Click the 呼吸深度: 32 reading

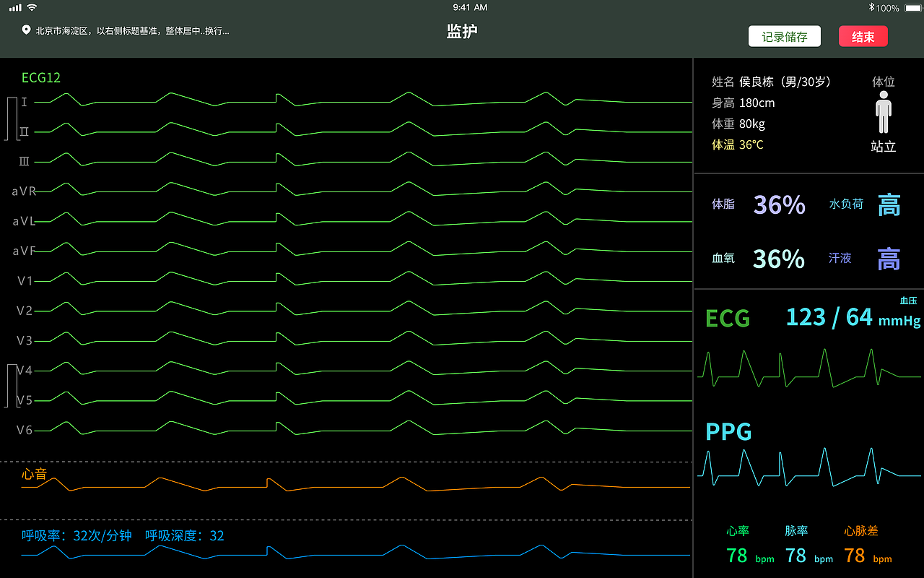tap(185, 535)
